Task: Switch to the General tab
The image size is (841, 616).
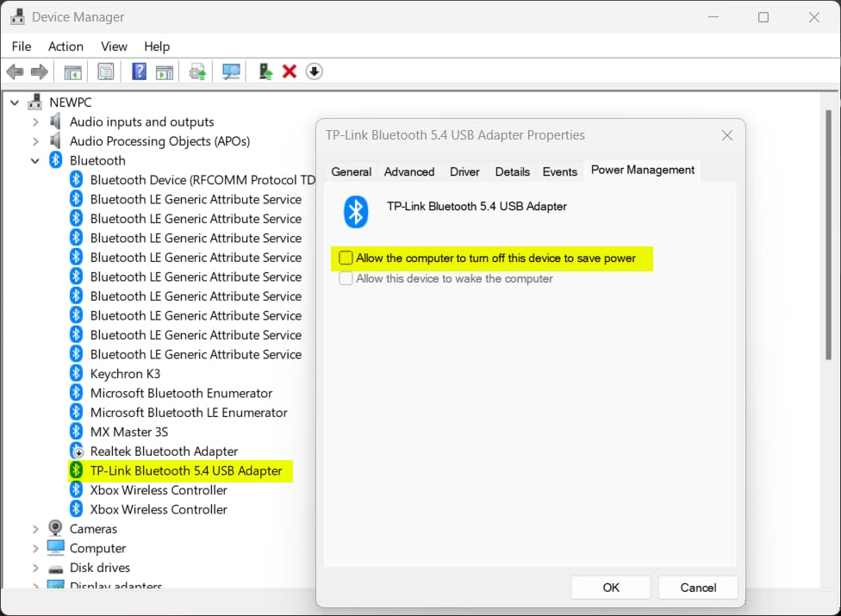Action: (352, 171)
